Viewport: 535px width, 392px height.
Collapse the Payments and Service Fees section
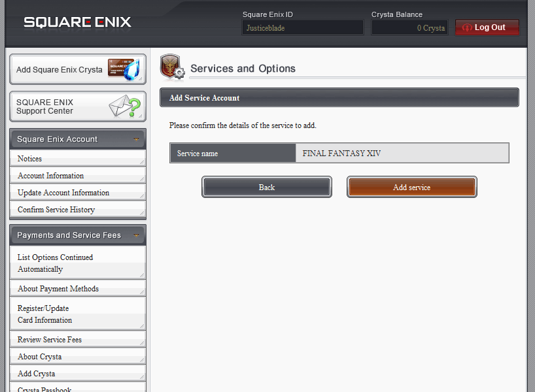pyautogui.click(x=136, y=235)
